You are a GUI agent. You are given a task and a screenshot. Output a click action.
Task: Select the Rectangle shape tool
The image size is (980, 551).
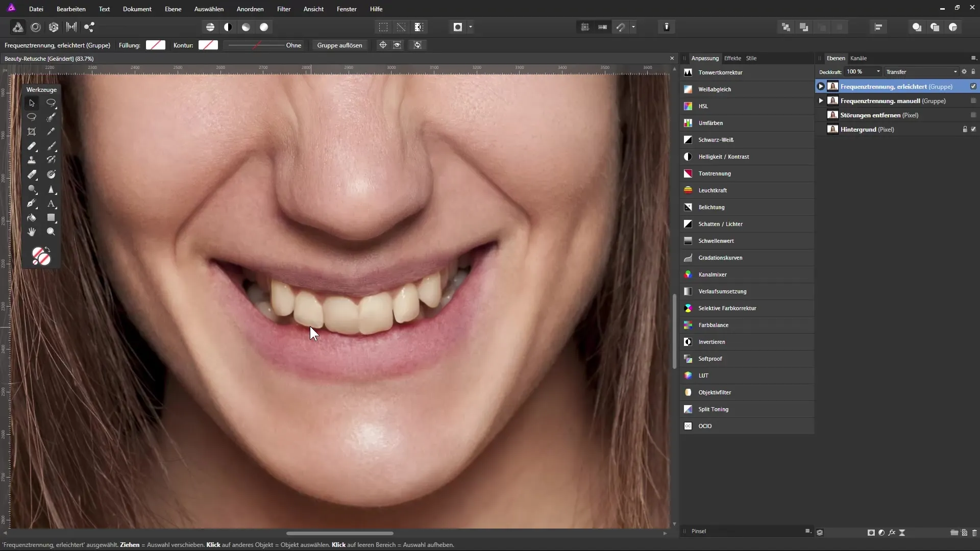[x=51, y=218]
